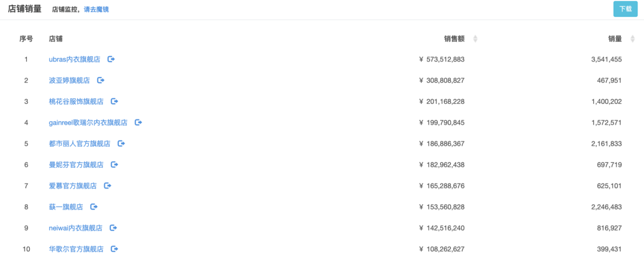
Task: Open the 华歌尔官方旗舰店 store link
Action: 76,249
